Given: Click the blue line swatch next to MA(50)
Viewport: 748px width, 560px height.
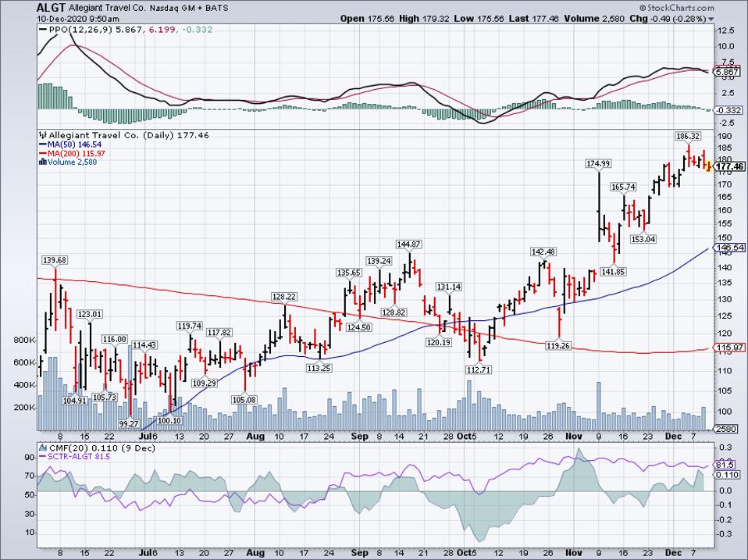Looking at the screenshot, I should (x=42, y=144).
